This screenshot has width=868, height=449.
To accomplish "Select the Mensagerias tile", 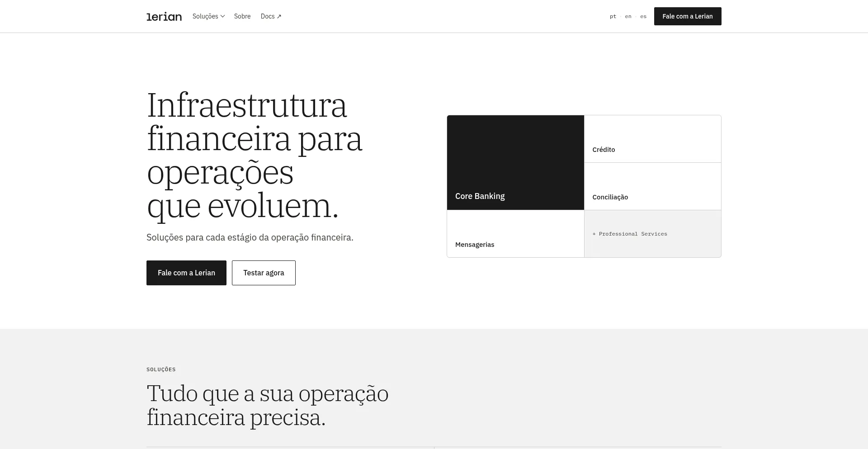I will (515, 234).
